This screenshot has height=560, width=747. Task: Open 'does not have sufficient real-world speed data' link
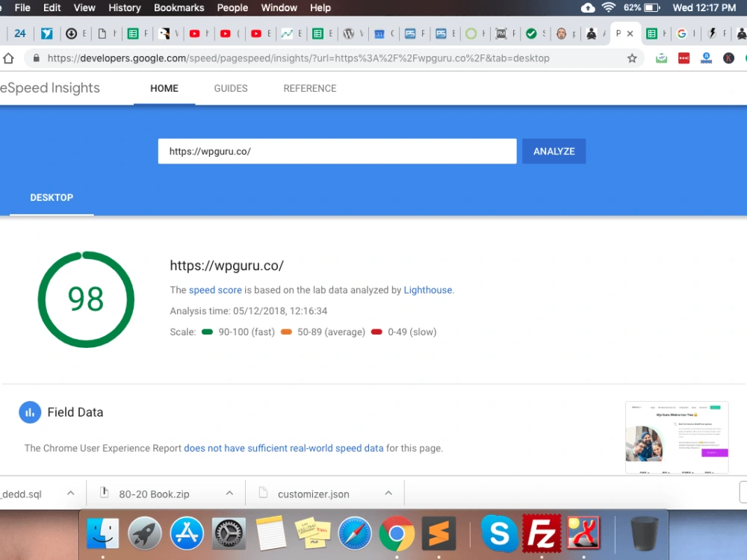coord(283,448)
